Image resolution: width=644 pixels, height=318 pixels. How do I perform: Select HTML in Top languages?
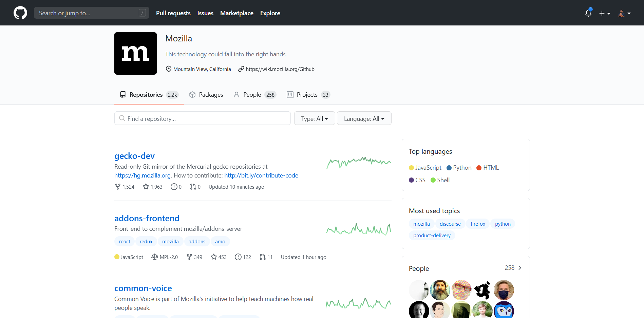pos(488,168)
